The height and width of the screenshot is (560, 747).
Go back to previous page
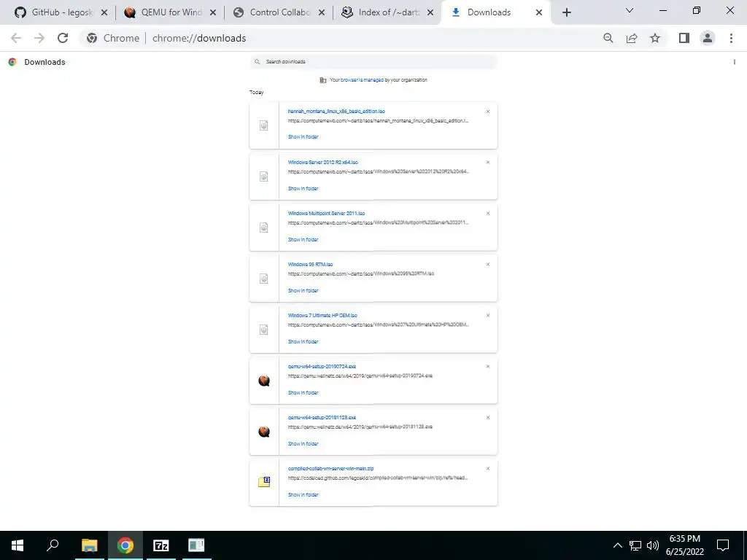click(16, 38)
